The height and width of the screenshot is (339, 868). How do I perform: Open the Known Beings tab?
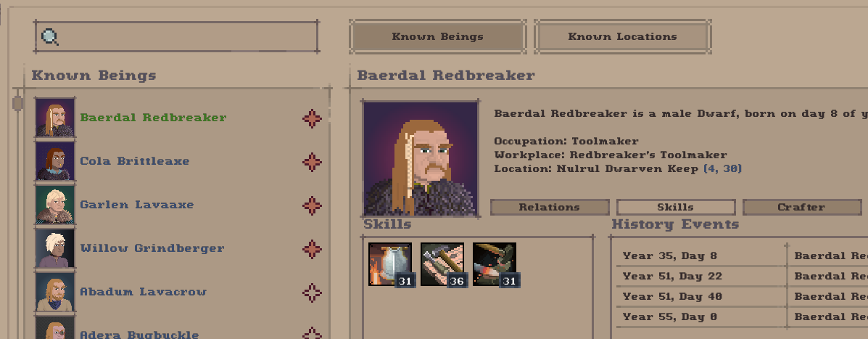click(x=437, y=36)
